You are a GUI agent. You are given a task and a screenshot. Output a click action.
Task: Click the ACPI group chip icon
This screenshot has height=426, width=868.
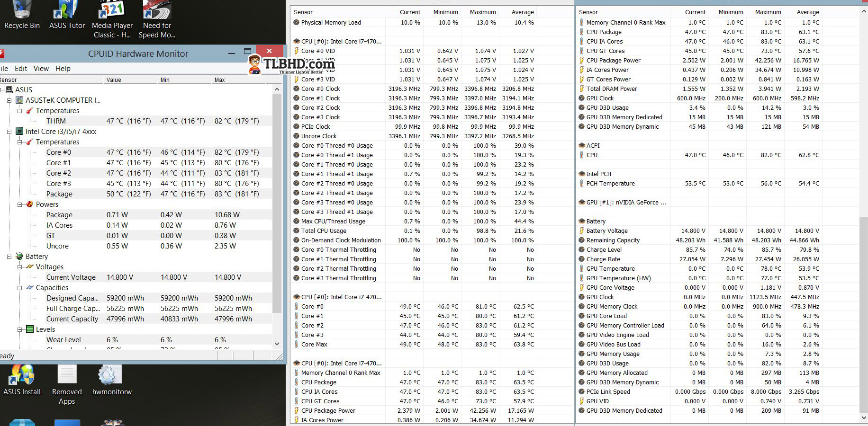[x=582, y=145]
